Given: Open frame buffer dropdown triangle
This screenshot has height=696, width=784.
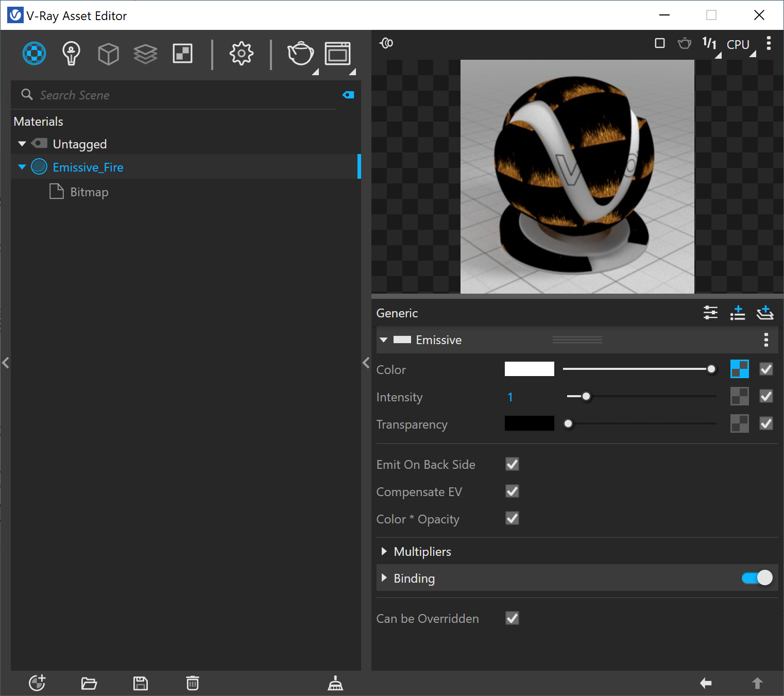Looking at the screenshot, I should click(x=352, y=72).
